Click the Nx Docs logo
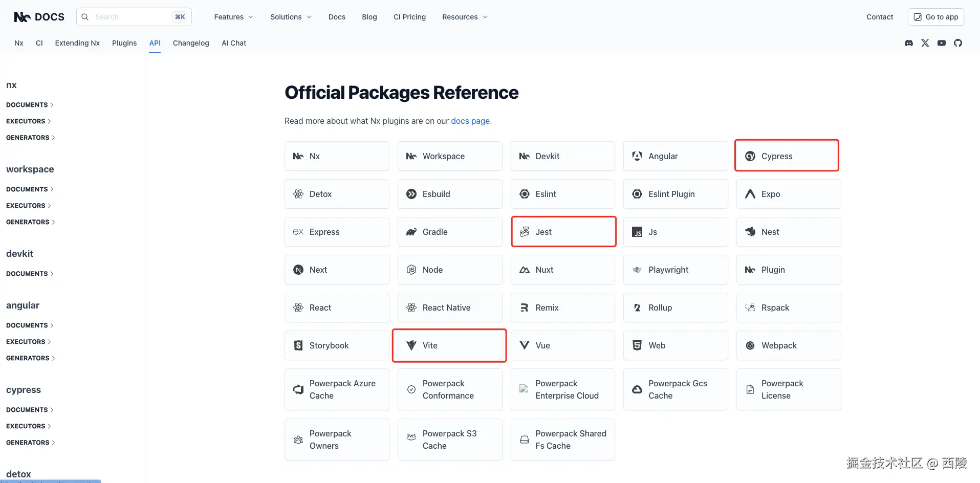The width and height of the screenshot is (980, 483). pos(39,17)
